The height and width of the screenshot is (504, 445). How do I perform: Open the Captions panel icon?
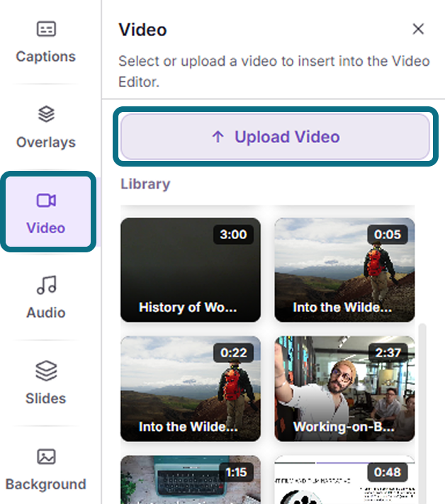[x=46, y=29]
